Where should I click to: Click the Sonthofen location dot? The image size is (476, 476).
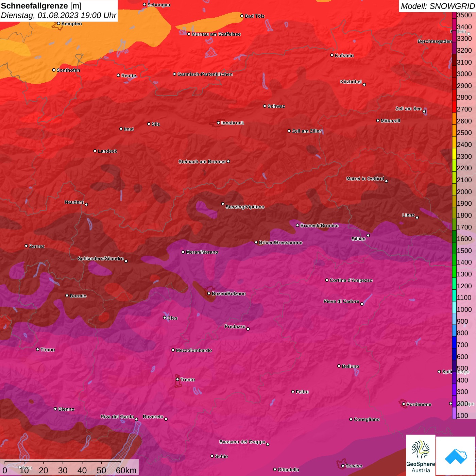coord(54,70)
